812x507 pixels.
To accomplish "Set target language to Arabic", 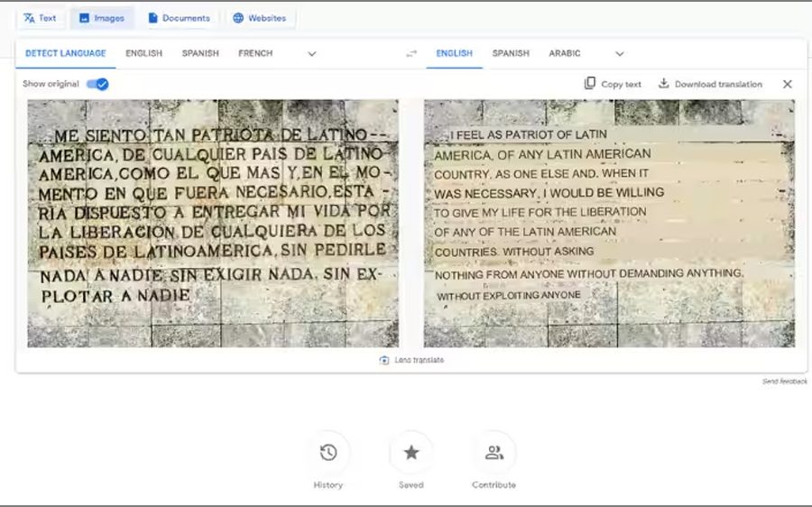I will pos(565,53).
